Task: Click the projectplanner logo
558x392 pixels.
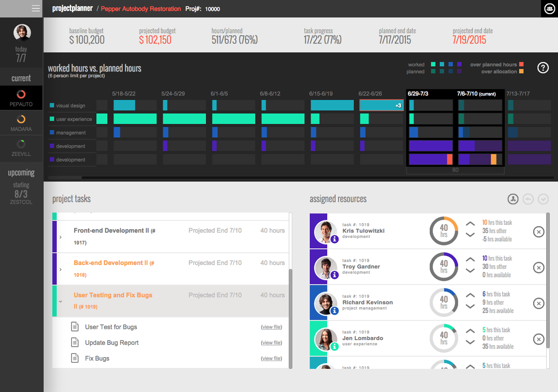Action: [x=72, y=8]
